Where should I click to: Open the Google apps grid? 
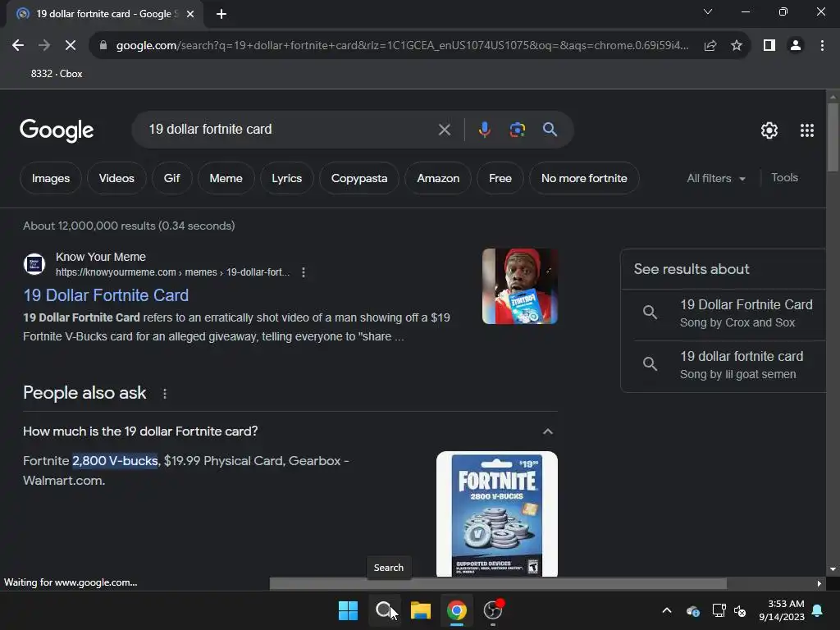coord(807,130)
